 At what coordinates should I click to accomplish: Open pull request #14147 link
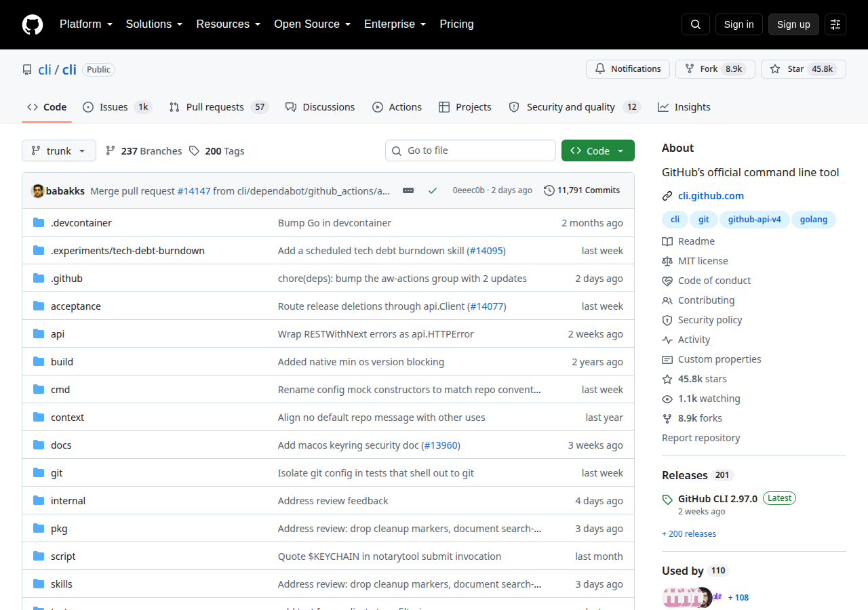click(194, 191)
